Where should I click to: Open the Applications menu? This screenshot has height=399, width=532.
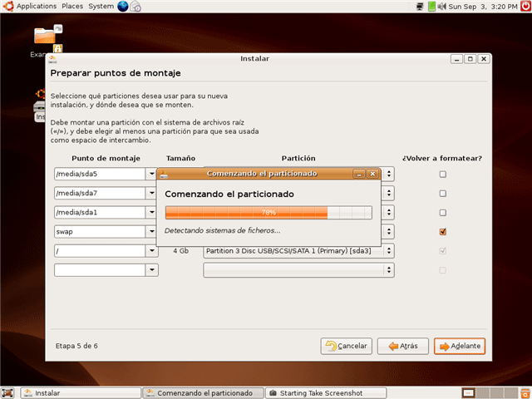tap(31, 7)
